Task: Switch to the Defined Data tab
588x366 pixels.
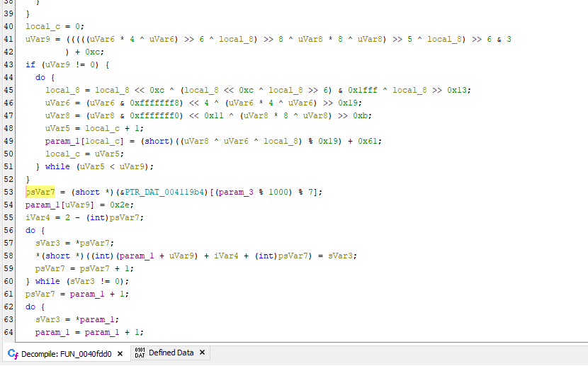Action: click(x=171, y=353)
